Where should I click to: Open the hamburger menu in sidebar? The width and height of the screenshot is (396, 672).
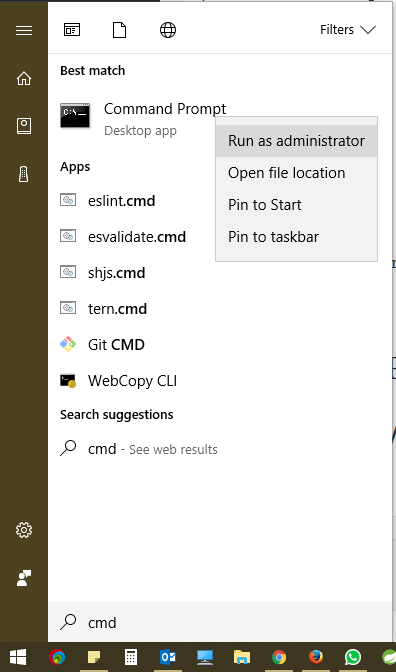tap(24, 30)
